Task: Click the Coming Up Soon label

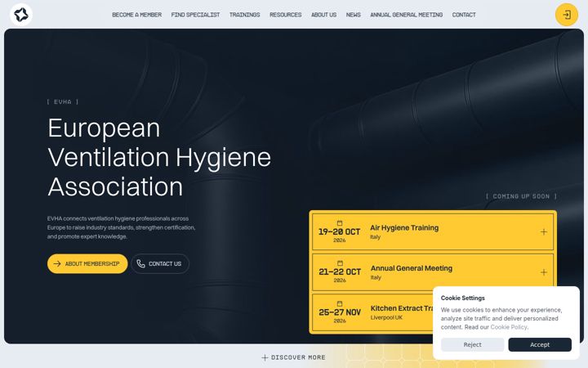Action: click(521, 196)
